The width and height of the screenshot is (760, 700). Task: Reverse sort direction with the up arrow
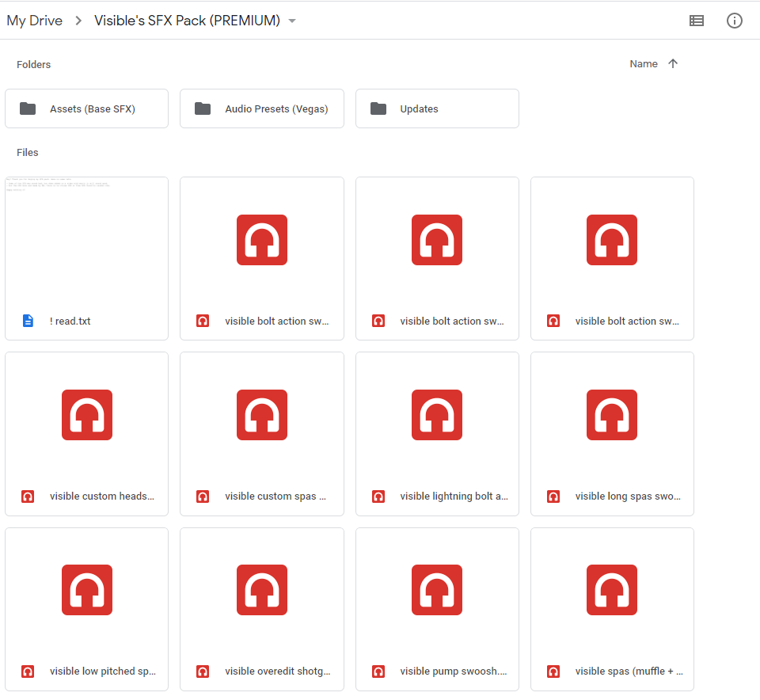(x=673, y=63)
